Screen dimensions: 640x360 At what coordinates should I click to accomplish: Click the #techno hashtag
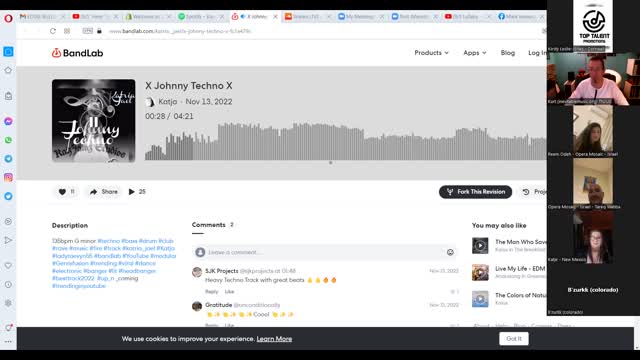109,241
